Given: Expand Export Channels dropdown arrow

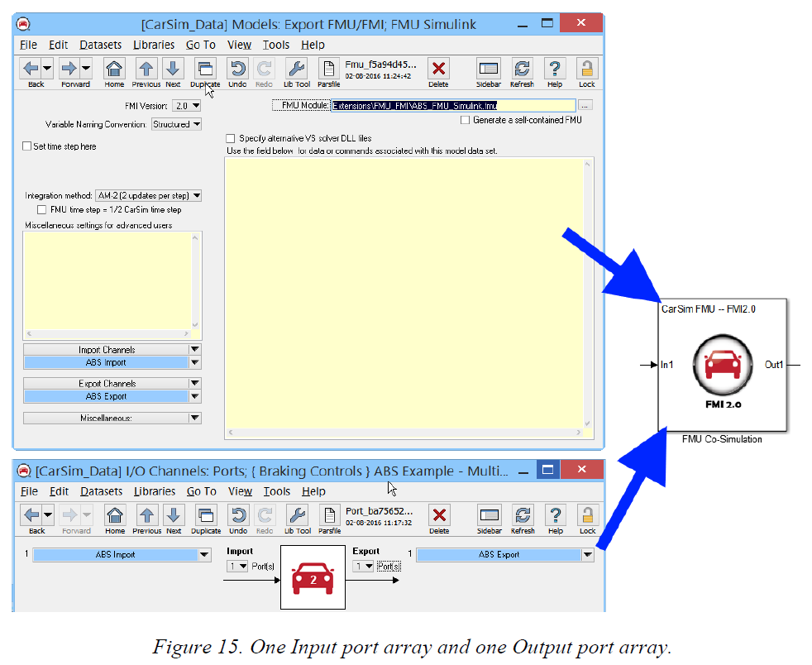Looking at the screenshot, I should pyautogui.click(x=194, y=383).
